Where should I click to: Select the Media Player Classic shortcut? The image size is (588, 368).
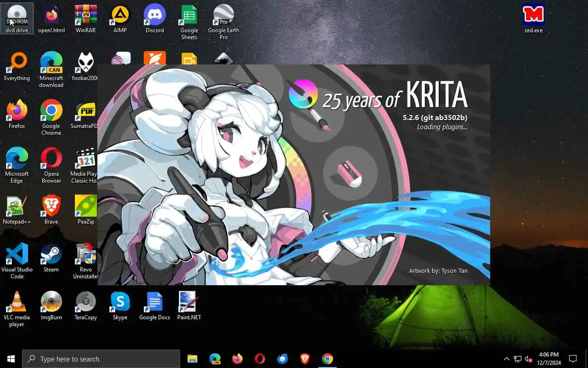click(84, 166)
